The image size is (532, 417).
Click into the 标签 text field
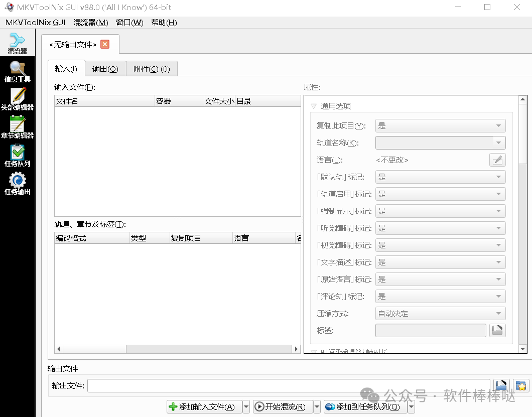(x=431, y=331)
